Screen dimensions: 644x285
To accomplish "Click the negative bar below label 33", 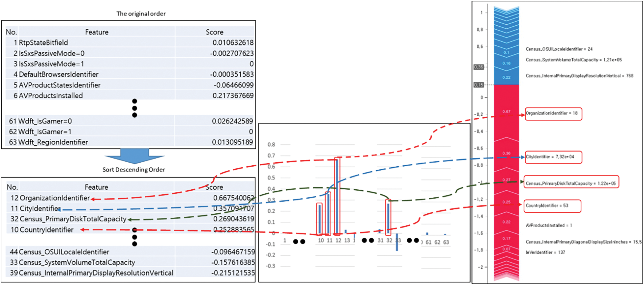I will 397,242.
